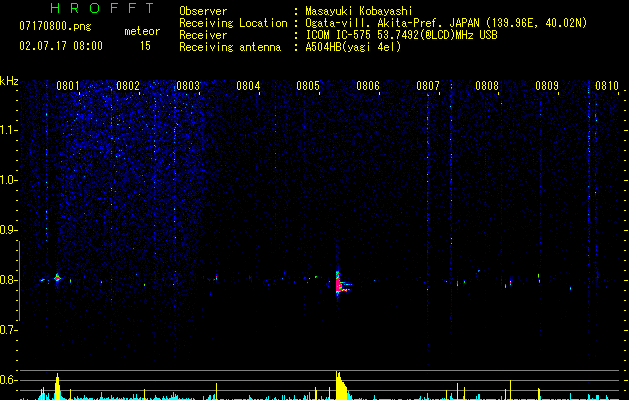This screenshot has height=400, width=629.
Task: Click the large magenta meteor echo near 0805
Action: tap(339, 284)
